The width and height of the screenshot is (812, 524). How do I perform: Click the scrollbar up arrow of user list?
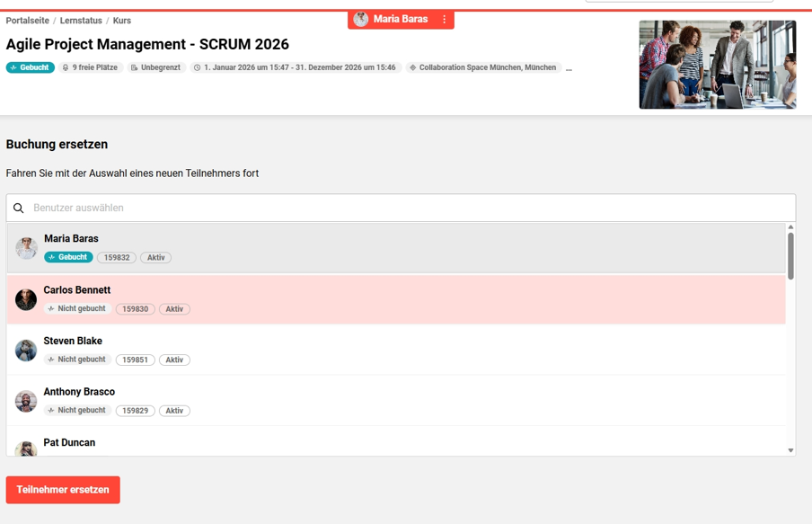[x=790, y=227]
